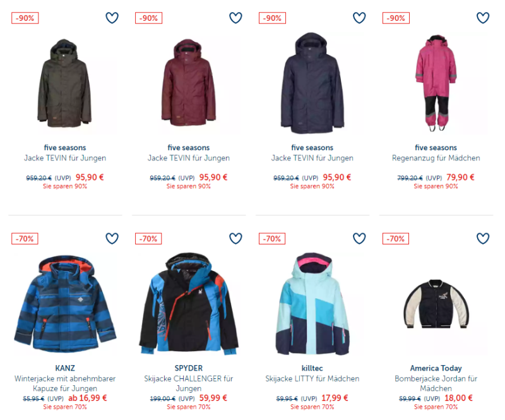Image resolution: width=505 pixels, height=420 pixels.
Task: Open Bomberjacke Jordan für Mädchen title
Action: (436, 383)
